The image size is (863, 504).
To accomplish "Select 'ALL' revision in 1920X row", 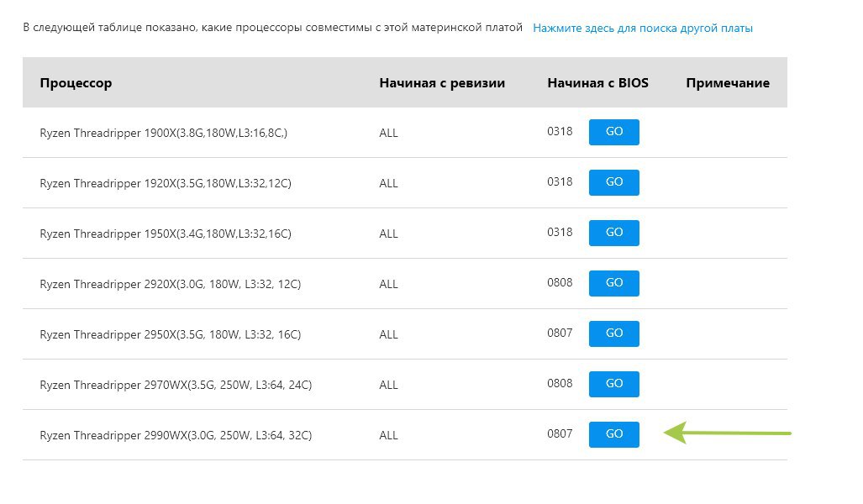I will [388, 183].
